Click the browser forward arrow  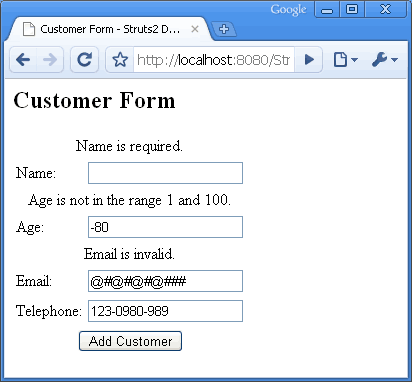pyautogui.click(x=50, y=60)
